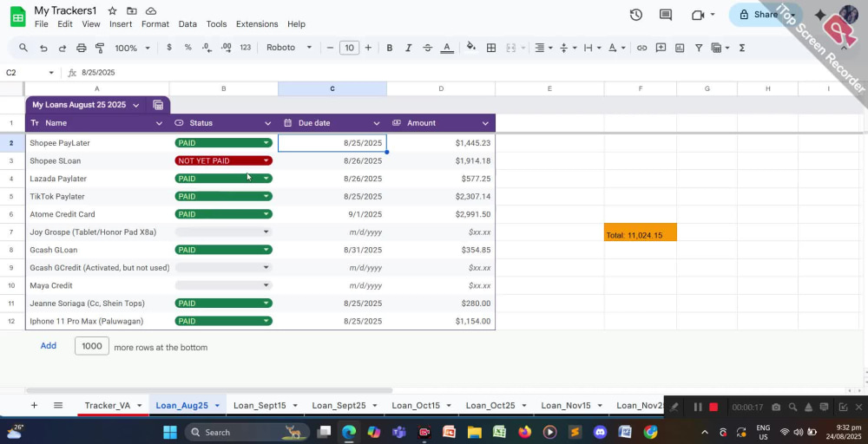Expand Name column header menu
Image resolution: width=868 pixels, height=444 pixels.
coord(159,123)
